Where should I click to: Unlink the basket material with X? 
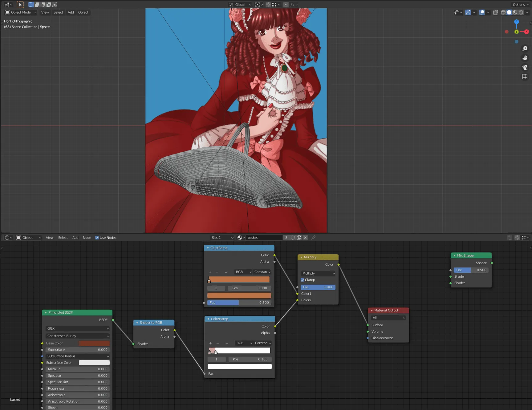click(305, 238)
